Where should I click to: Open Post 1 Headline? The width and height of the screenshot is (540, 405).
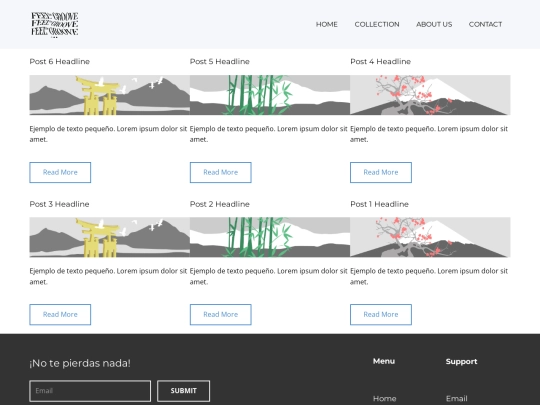coord(380,204)
